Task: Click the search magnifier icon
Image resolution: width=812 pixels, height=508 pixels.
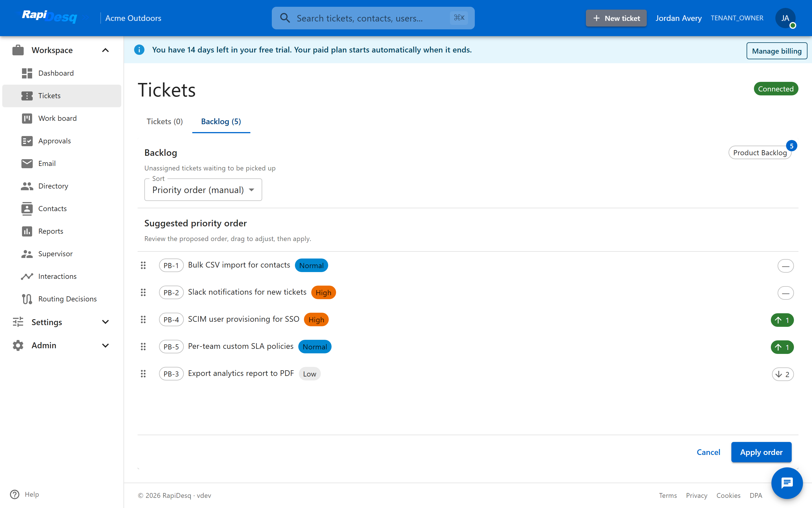Action: coord(285,18)
